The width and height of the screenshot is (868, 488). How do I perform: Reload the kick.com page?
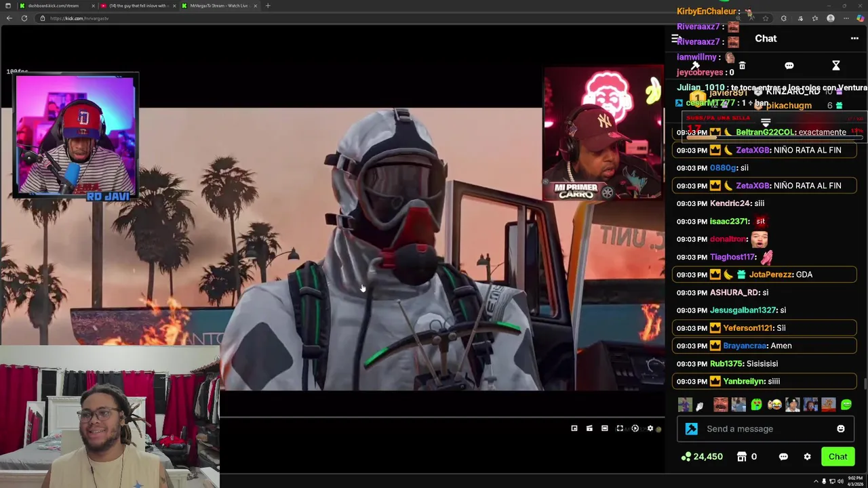pyautogui.click(x=24, y=18)
